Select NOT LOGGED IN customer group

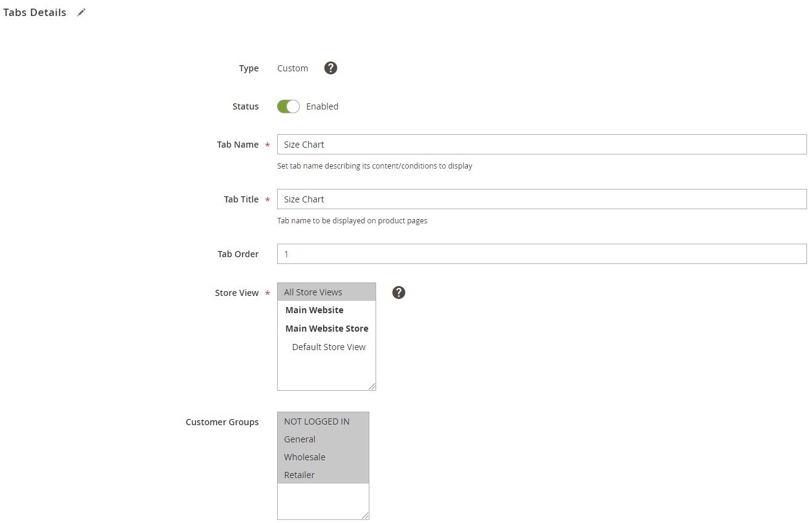323,421
